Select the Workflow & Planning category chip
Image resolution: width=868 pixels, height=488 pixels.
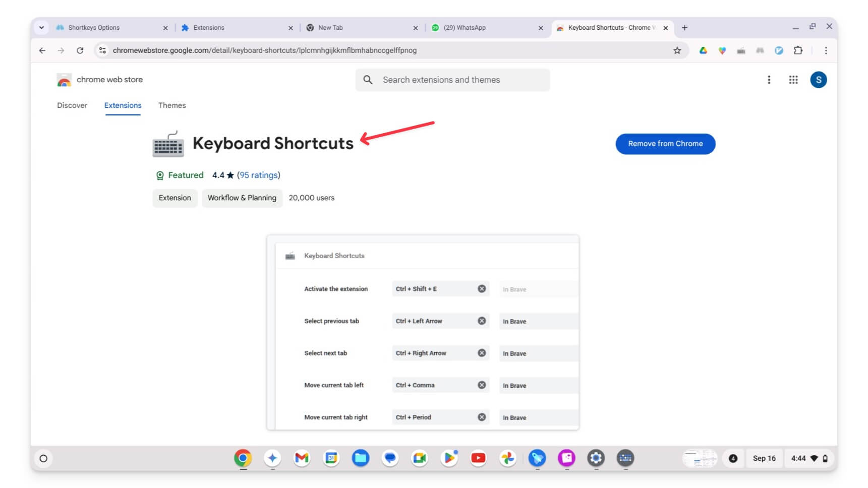[242, 198]
